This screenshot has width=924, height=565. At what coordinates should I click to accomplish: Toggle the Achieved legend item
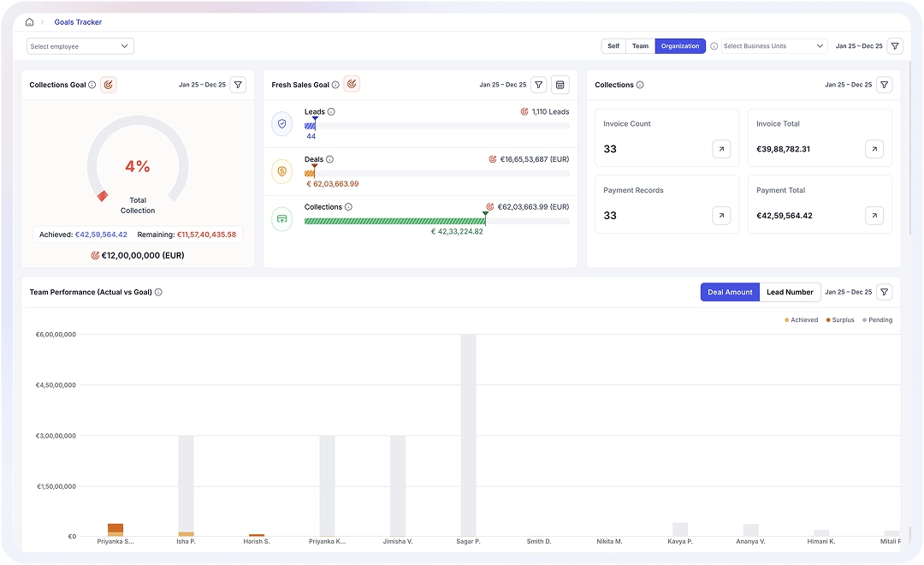pos(801,320)
